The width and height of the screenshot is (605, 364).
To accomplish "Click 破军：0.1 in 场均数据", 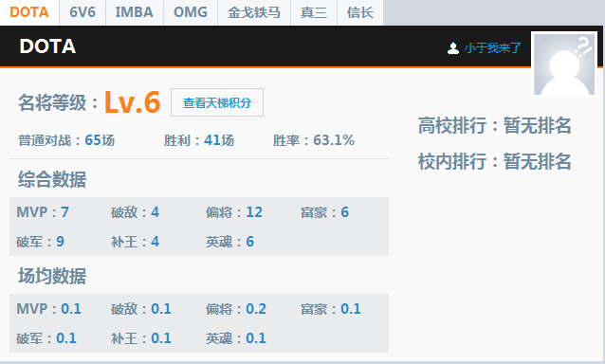I will coord(46,338).
